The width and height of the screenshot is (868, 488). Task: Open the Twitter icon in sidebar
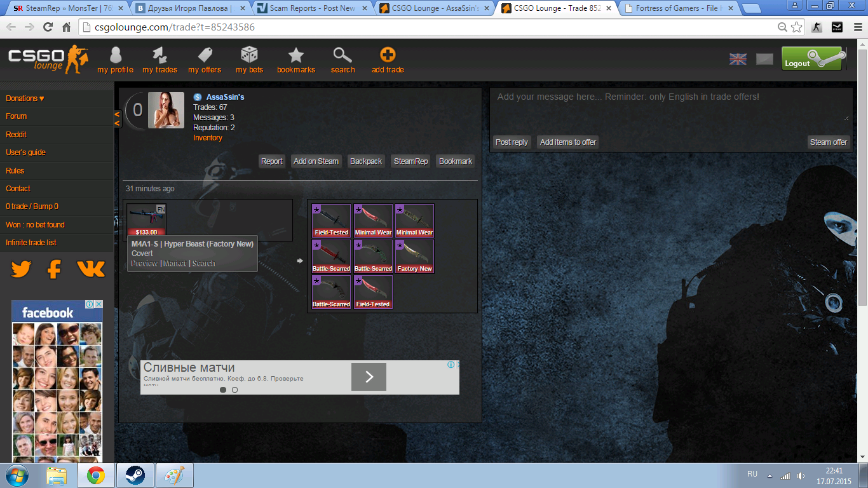click(x=21, y=269)
